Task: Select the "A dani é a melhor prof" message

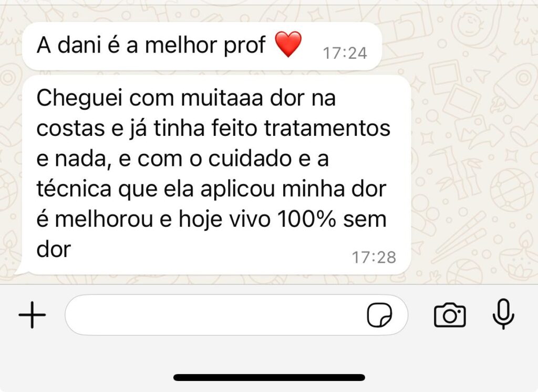Action: coord(202,46)
